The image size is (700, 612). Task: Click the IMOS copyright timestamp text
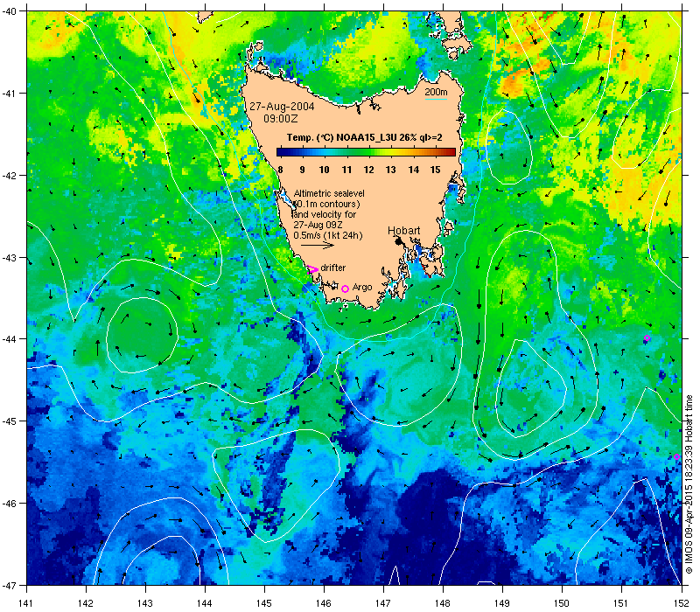pyautogui.click(x=689, y=484)
